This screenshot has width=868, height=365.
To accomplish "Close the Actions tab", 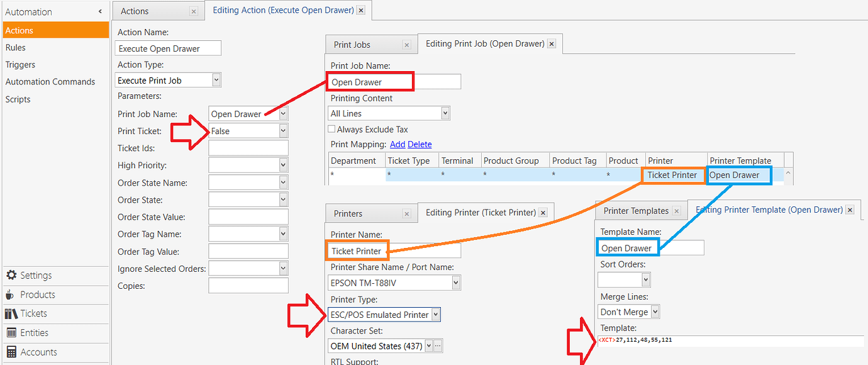I will tap(193, 11).
